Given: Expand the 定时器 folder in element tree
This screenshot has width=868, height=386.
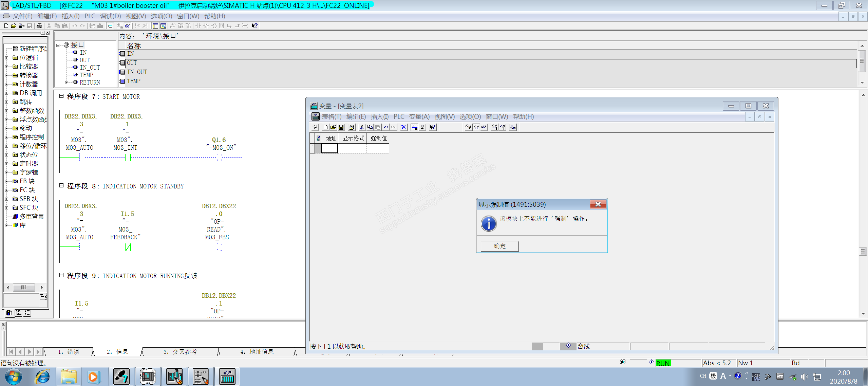Looking at the screenshot, I should [7, 164].
